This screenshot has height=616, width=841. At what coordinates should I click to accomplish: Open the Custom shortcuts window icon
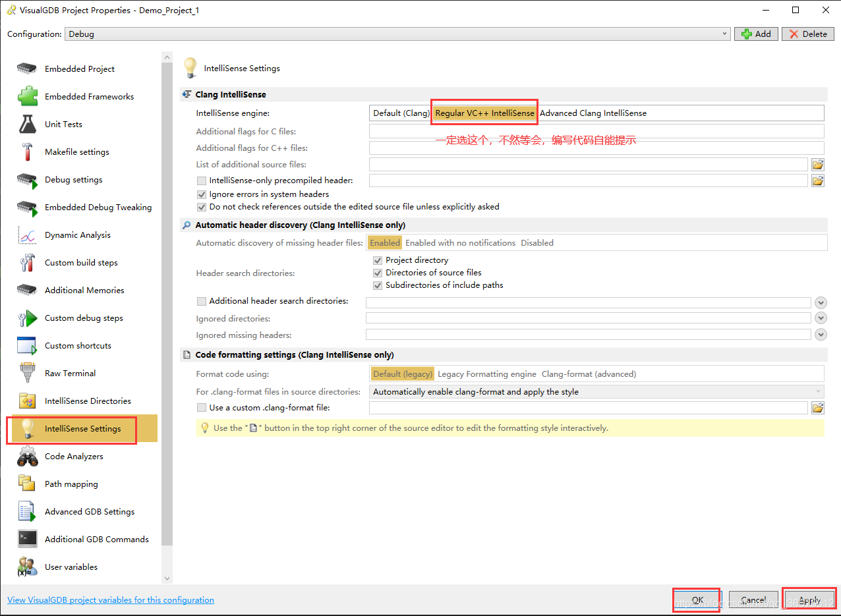(27, 345)
